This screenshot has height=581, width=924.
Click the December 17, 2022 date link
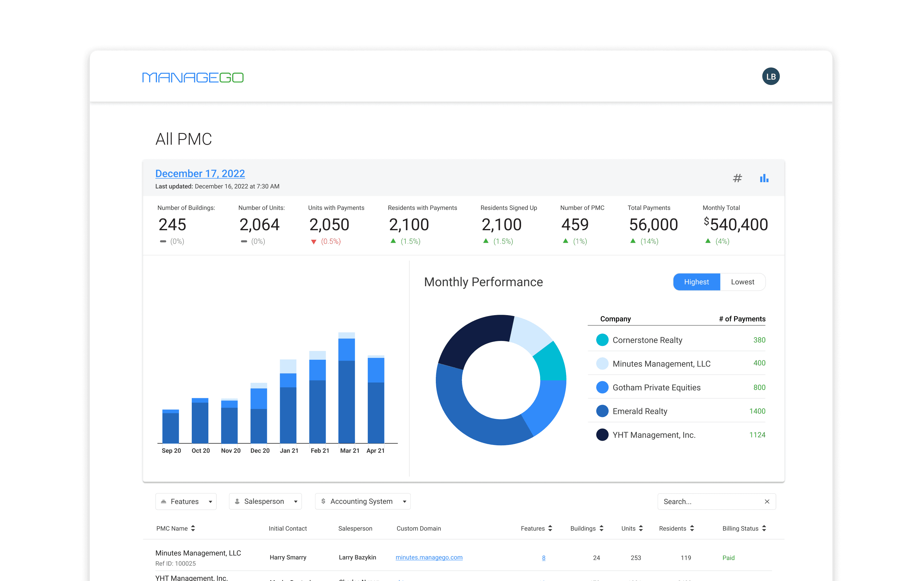click(x=200, y=174)
